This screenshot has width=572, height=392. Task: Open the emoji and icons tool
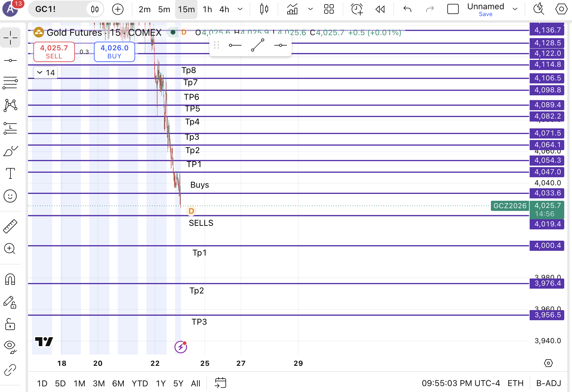click(x=10, y=196)
